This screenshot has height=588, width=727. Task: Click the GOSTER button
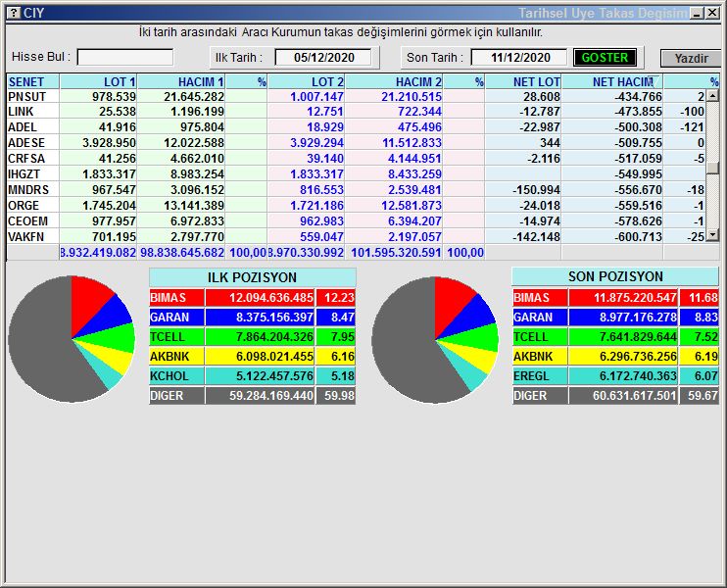(x=605, y=58)
